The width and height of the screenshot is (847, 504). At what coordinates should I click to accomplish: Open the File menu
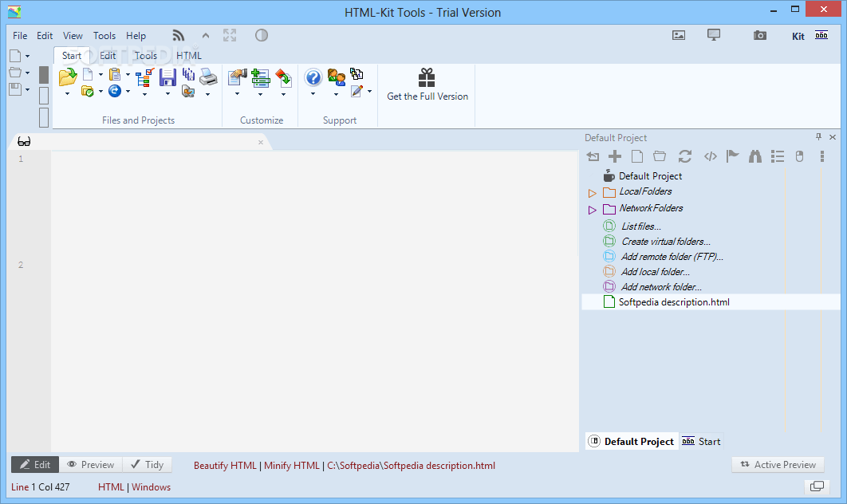(20, 36)
